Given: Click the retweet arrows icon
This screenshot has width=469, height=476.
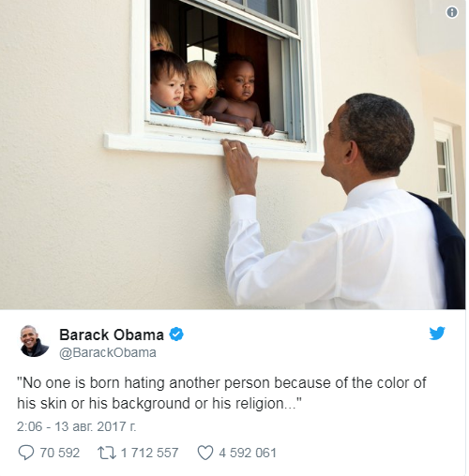Looking at the screenshot, I should [107, 453].
